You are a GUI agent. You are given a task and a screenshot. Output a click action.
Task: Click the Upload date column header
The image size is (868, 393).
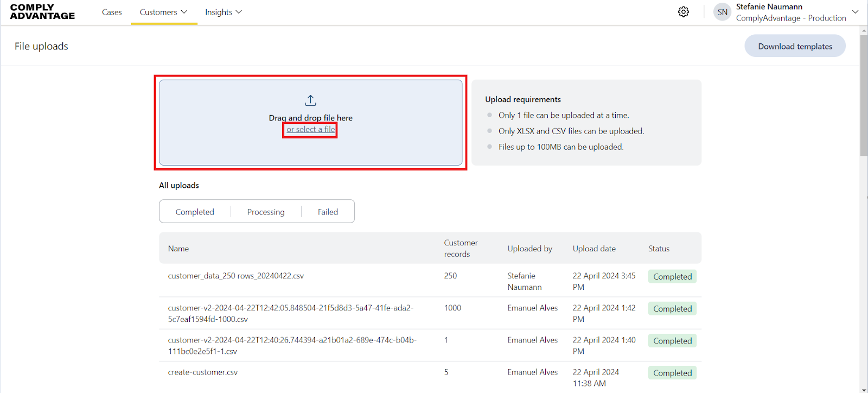[x=594, y=249]
